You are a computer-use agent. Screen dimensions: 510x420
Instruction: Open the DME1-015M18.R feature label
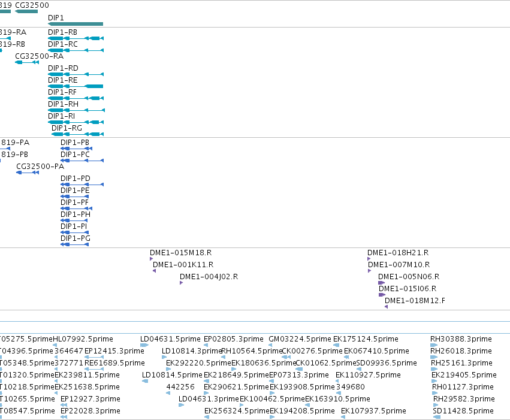tap(181, 253)
